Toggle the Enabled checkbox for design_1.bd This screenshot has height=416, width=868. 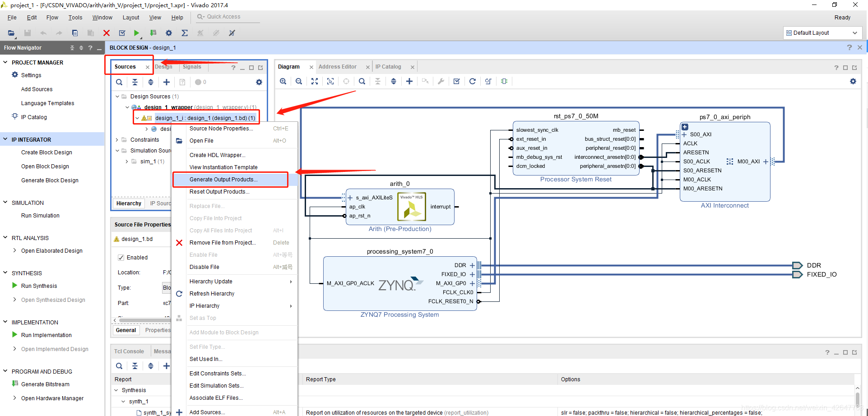pos(121,258)
